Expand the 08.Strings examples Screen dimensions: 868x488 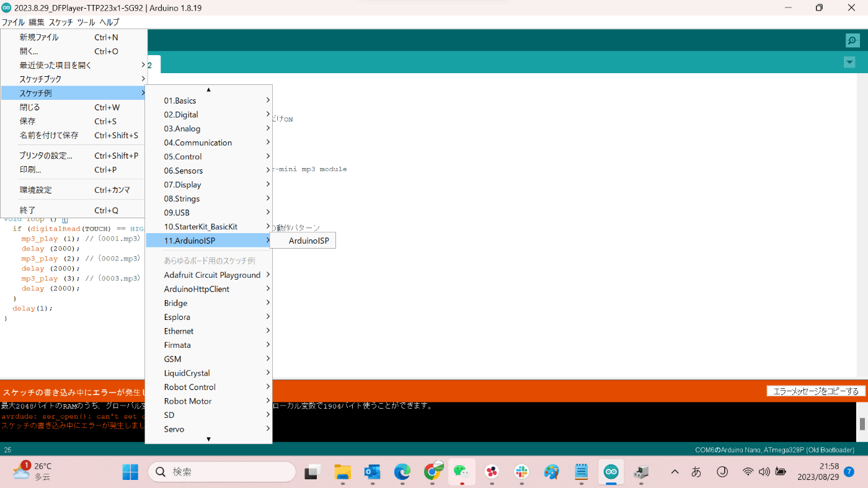(x=208, y=198)
